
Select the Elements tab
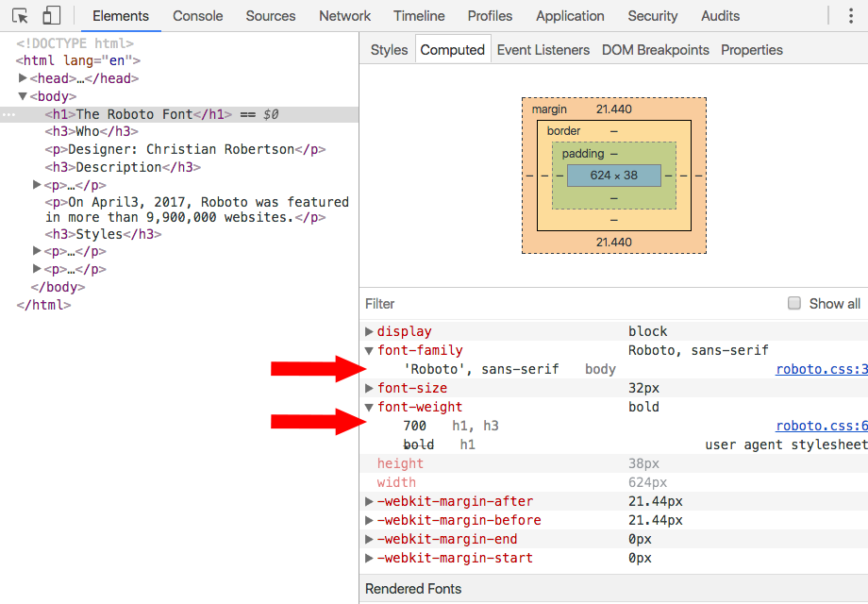(x=121, y=16)
